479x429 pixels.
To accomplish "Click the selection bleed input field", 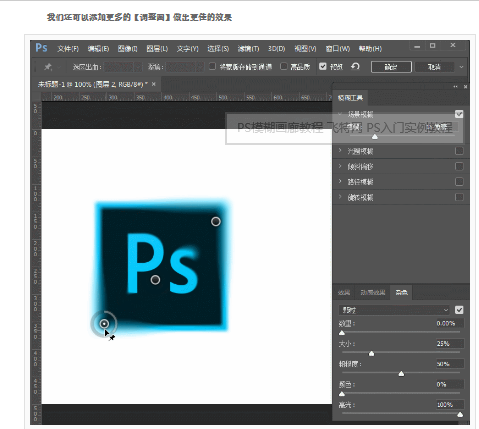I will pyautogui.click(x=123, y=67).
